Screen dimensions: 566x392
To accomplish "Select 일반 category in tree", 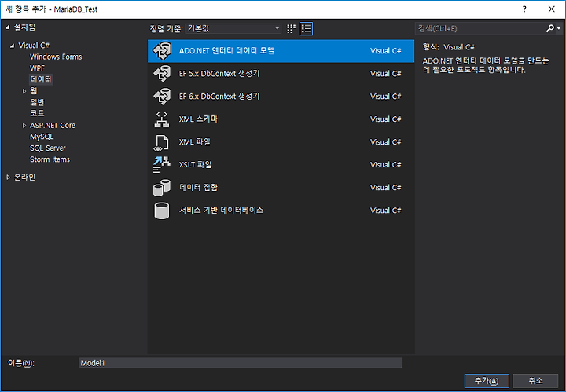I will click(37, 102).
